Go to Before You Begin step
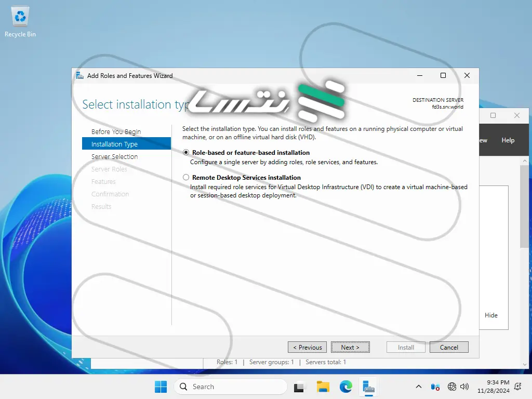 coord(116,132)
